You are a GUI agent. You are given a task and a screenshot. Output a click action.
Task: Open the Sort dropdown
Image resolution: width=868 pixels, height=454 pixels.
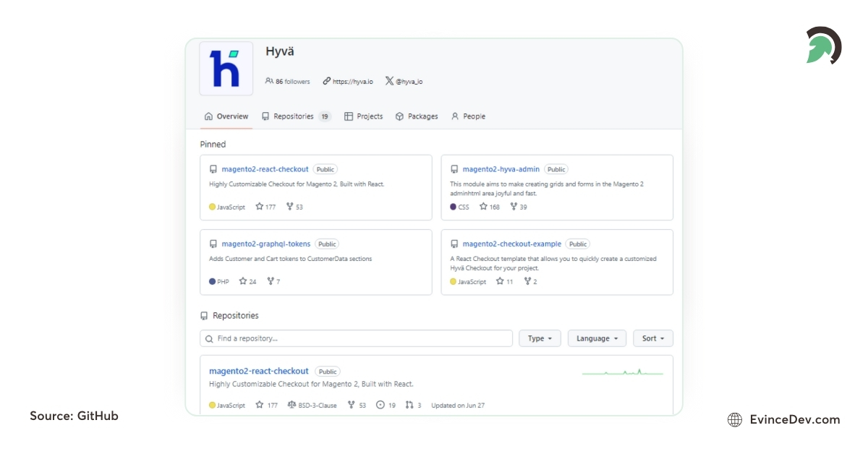point(652,338)
